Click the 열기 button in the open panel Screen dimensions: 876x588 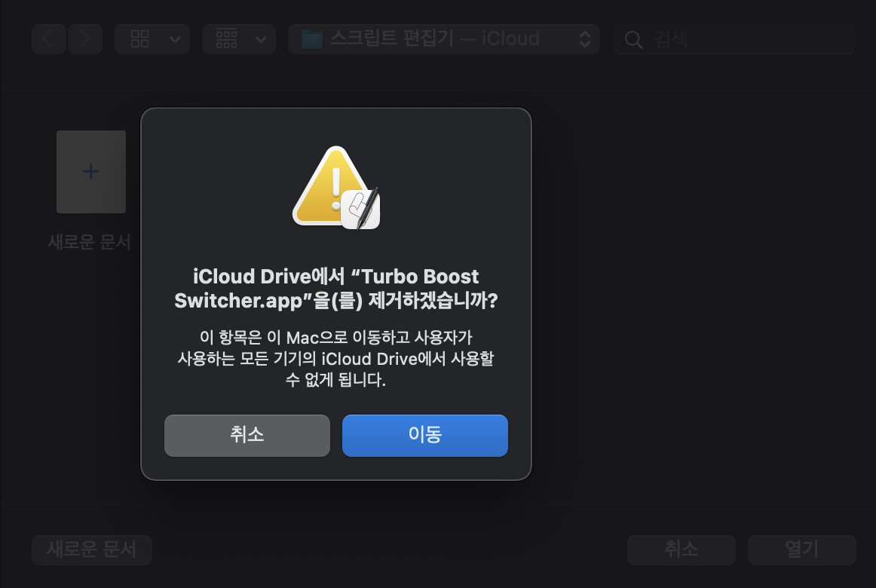(801, 550)
